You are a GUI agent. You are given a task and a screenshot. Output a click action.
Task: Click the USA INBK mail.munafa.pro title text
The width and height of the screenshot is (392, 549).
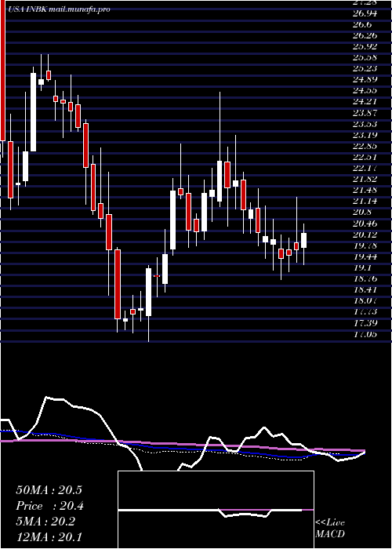[x=57, y=9]
